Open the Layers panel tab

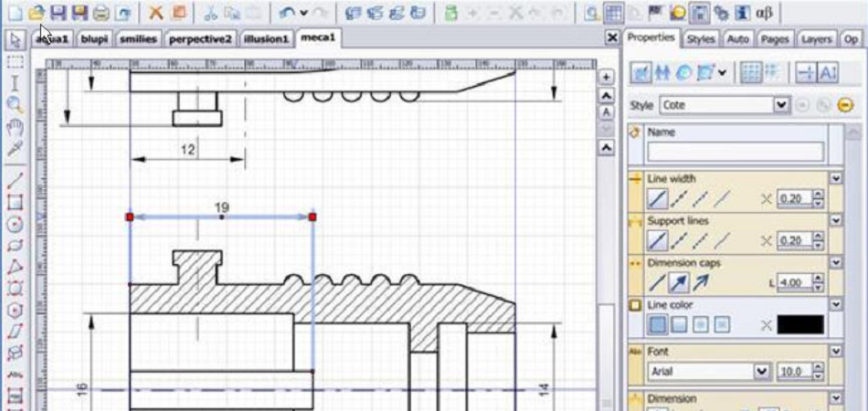[816, 39]
